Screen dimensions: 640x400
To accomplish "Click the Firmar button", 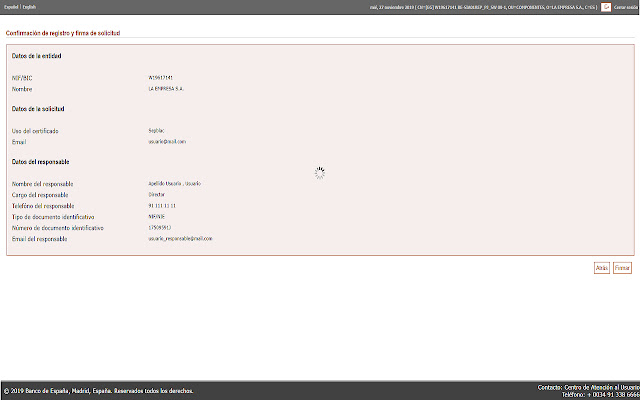I will [x=622, y=268].
